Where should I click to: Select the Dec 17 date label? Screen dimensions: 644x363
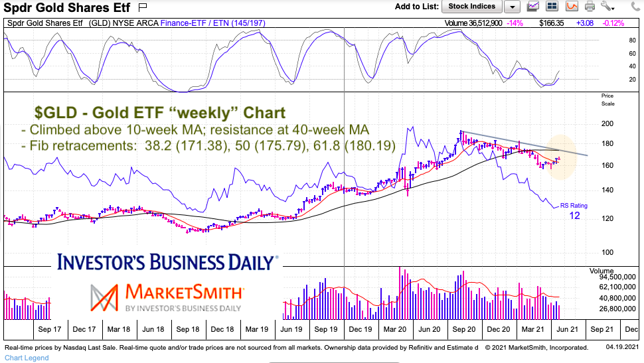pyautogui.click(x=84, y=329)
